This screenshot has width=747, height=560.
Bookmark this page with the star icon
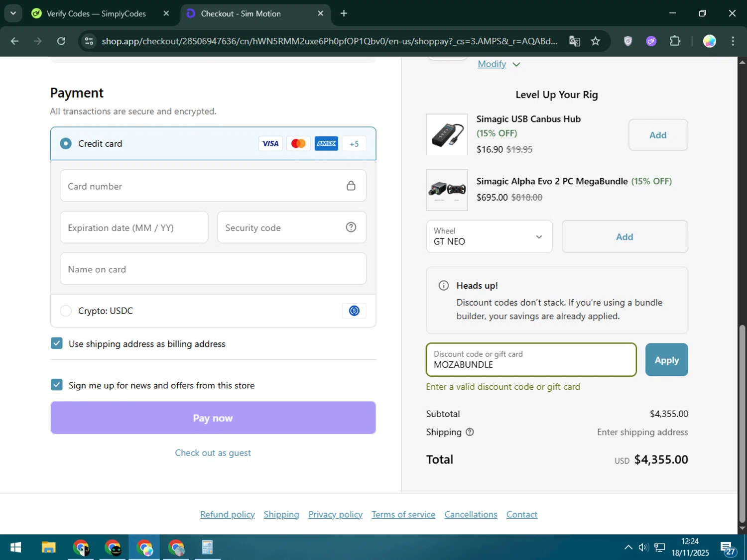tap(596, 41)
